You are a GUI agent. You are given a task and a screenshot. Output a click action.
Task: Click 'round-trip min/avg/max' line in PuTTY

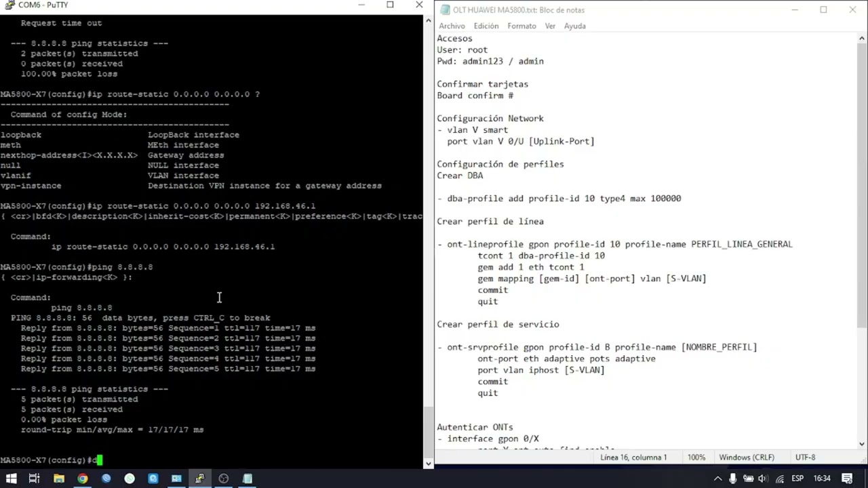point(112,430)
